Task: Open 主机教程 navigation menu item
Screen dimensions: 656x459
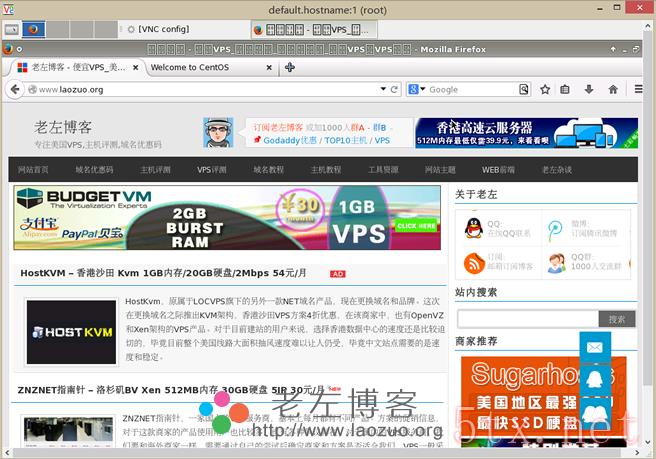Action: pos(326,169)
